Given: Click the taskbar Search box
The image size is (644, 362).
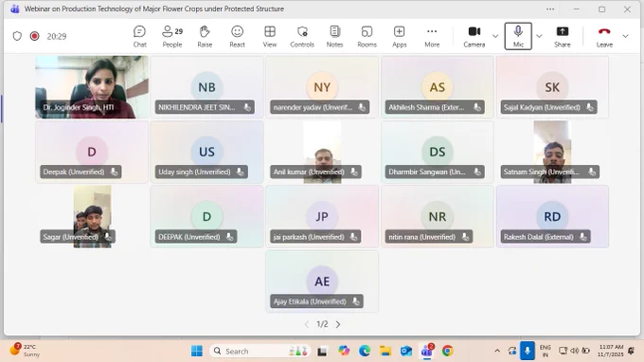Looking at the screenshot, I should point(260,351).
